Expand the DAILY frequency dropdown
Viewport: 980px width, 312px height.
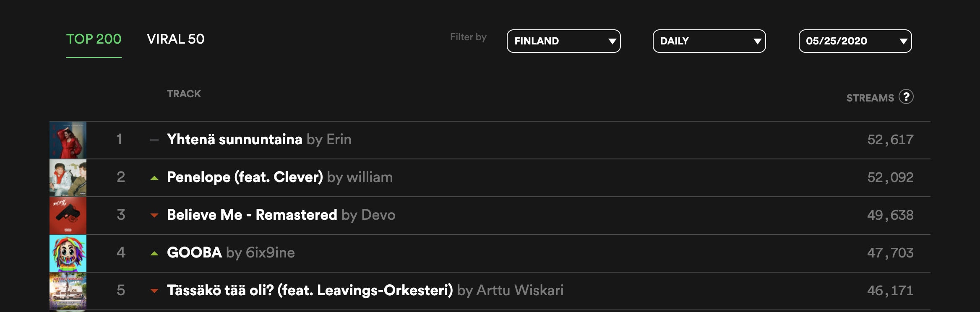click(x=709, y=41)
